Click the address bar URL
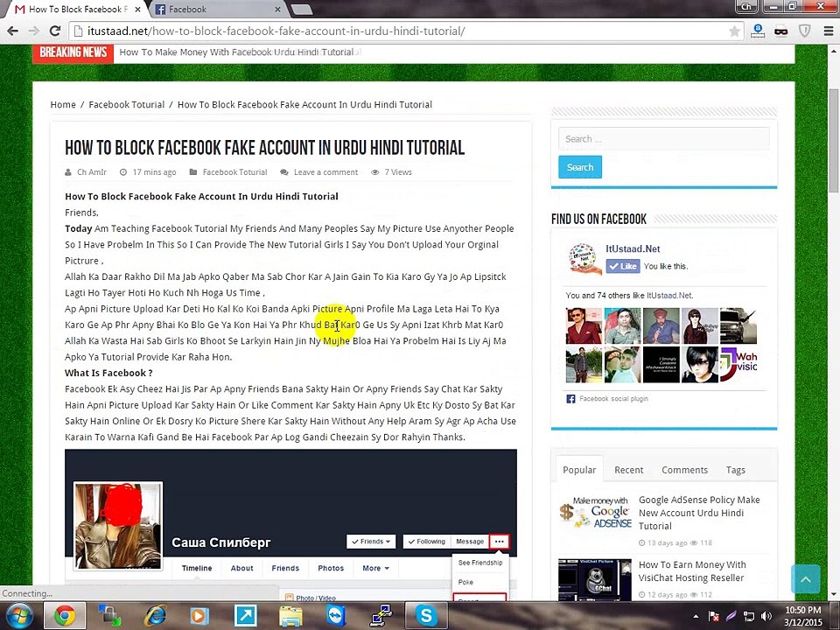The width and height of the screenshot is (840, 630). pos(276,31)
